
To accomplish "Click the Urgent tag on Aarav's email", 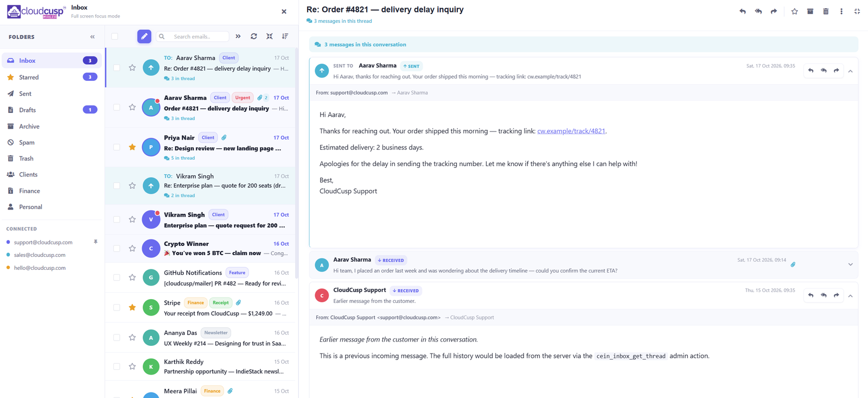I will pos(242,98).
